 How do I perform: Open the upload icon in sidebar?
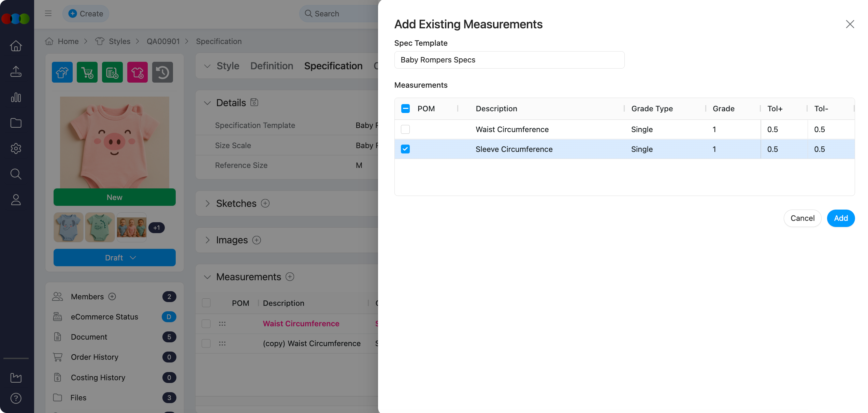[16, 72]
